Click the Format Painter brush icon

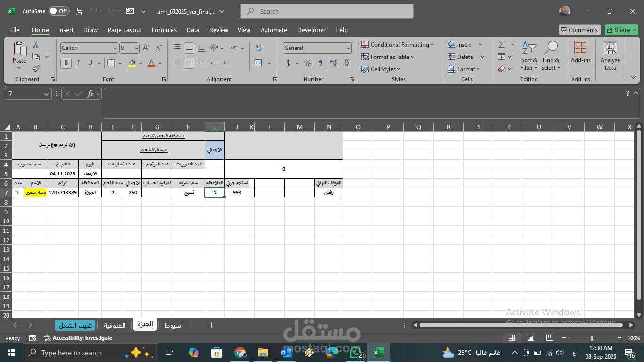pyautogui.click(x=36, y=68)
